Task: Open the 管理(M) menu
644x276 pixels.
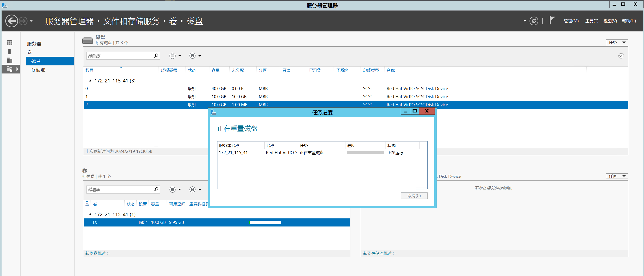Action: pyautogui.click(x=571, y=21)
